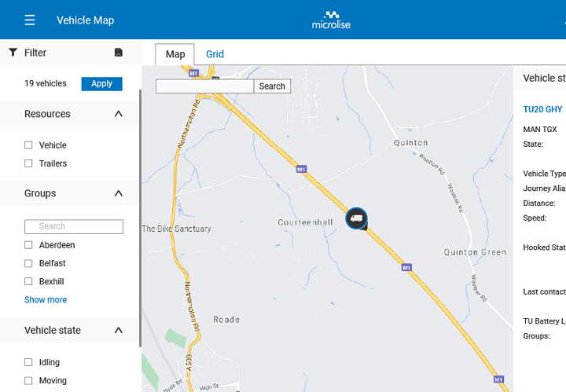Click the filter funnel icon

[x=13, y=53]
